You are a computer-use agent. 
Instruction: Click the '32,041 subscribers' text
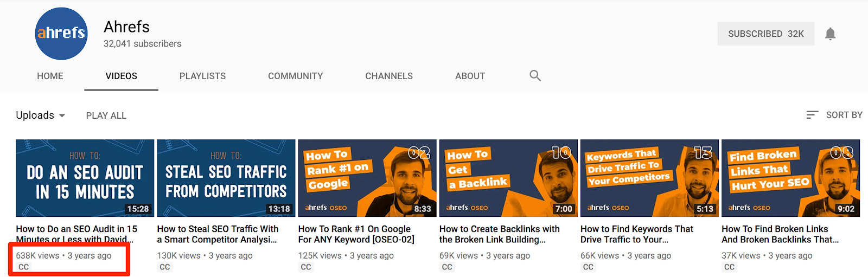point(143,44)
